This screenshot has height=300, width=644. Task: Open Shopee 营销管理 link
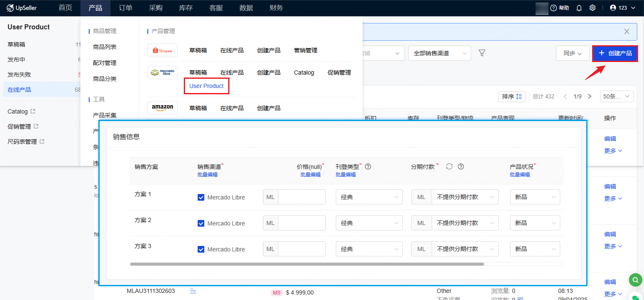pos(306,50)
